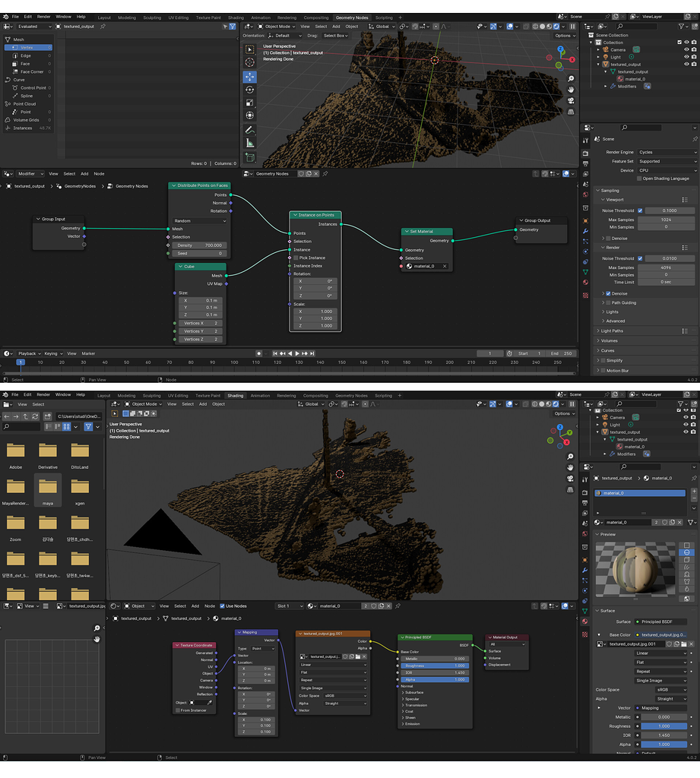The height and width of the screenshot is (778, 700).
Task: Click Remove Material Slot minus button
Action: (x=694, y=498)
